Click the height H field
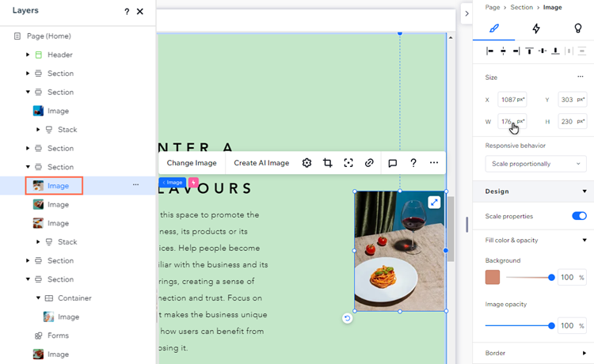Screen dimensions: 594x364 (573, 121)
